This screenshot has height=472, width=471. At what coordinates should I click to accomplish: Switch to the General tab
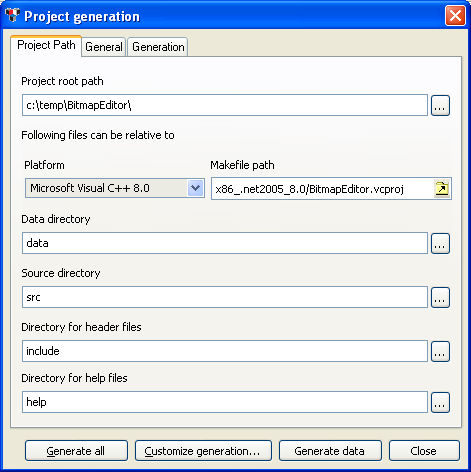point(104,47)
